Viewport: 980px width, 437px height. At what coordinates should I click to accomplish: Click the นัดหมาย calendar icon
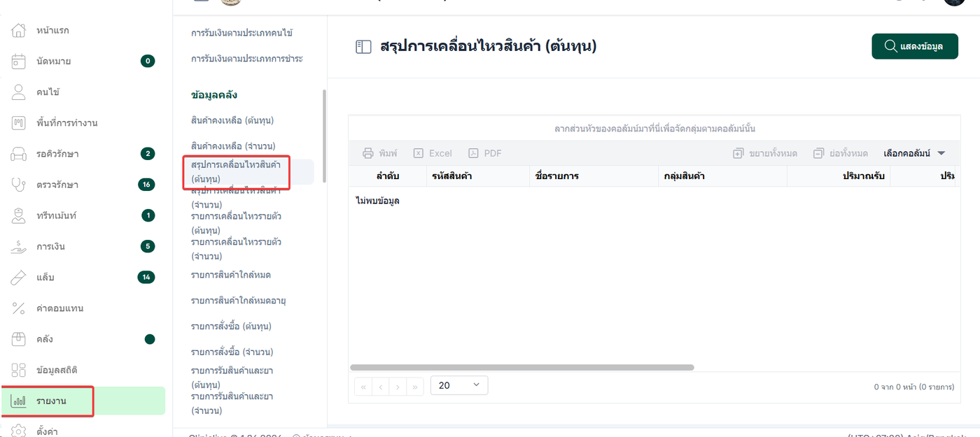point(19,62)
